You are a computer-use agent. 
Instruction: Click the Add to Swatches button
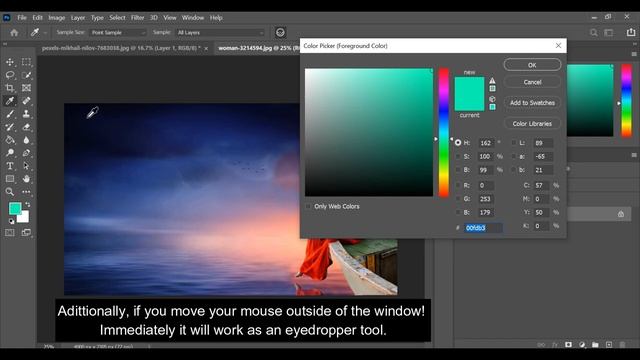coord(532,103)
